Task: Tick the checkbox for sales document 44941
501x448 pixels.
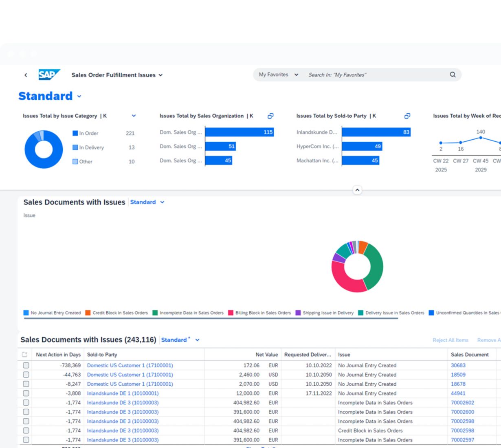Action: pyautogui.click(x=26, y=393)
